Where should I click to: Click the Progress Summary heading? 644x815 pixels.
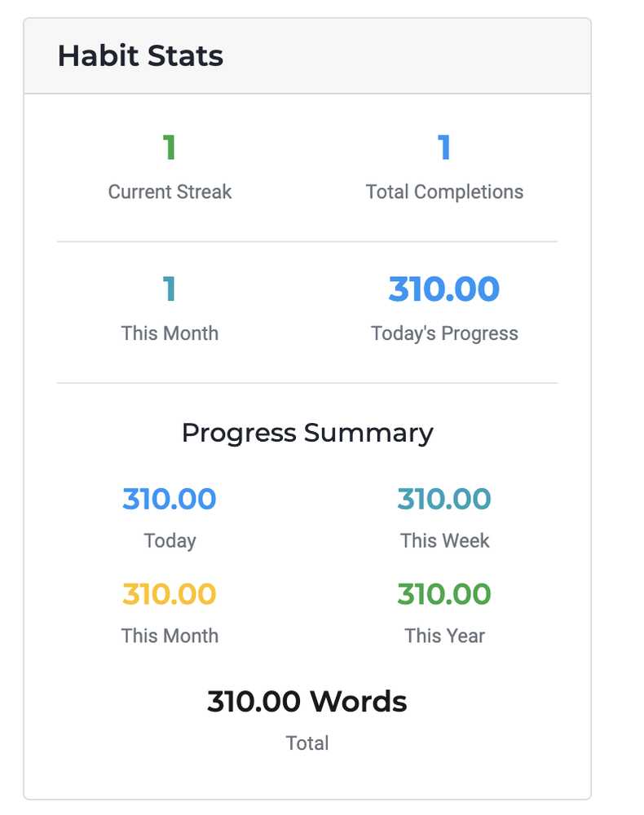(x=307, y=433)
